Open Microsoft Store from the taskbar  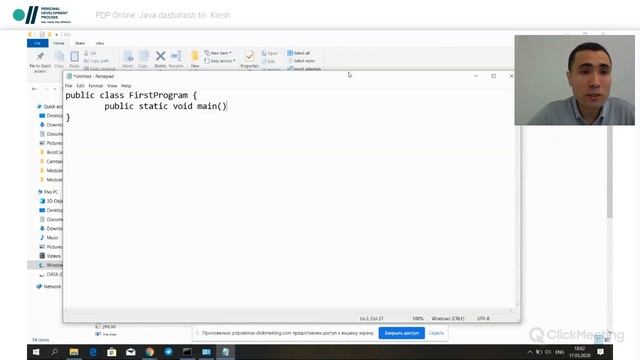click(111, 352)
